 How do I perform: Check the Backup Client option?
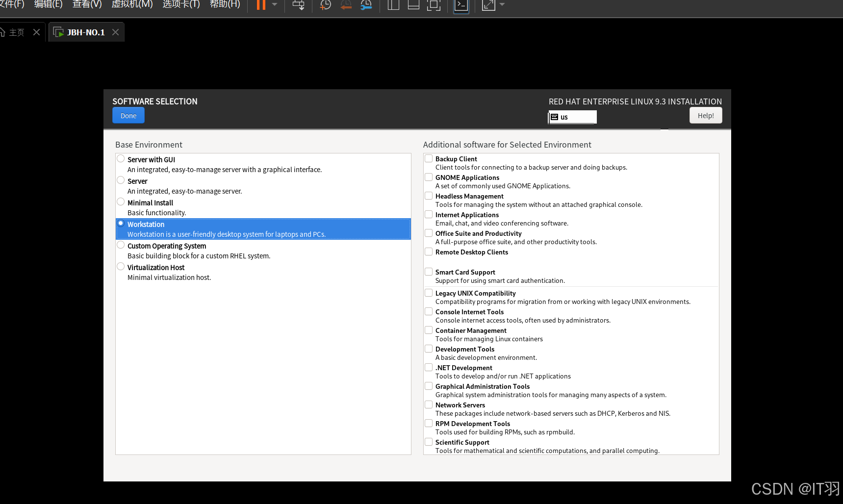(x=429, y=158)
